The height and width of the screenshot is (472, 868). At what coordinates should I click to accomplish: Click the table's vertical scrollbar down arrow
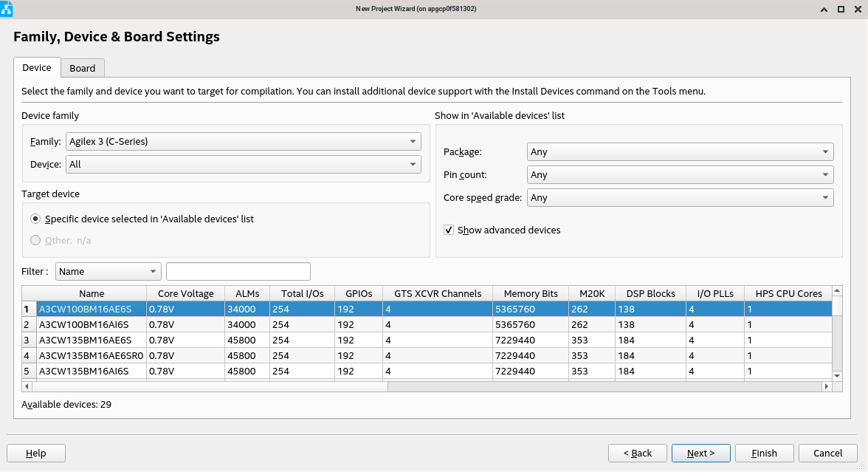coord(837,376)
